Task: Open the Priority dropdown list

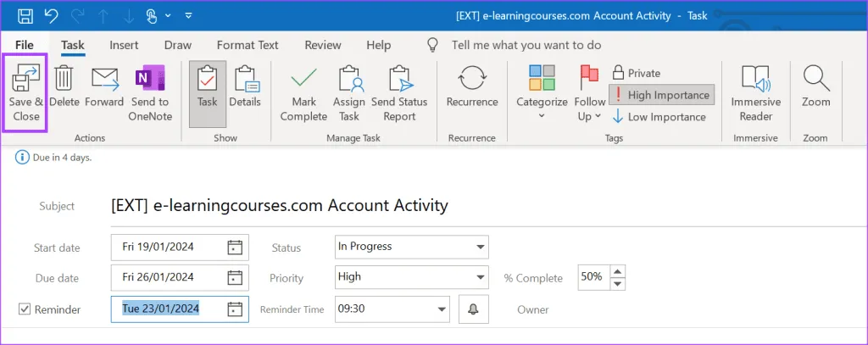Action: (x=480, y=277)
